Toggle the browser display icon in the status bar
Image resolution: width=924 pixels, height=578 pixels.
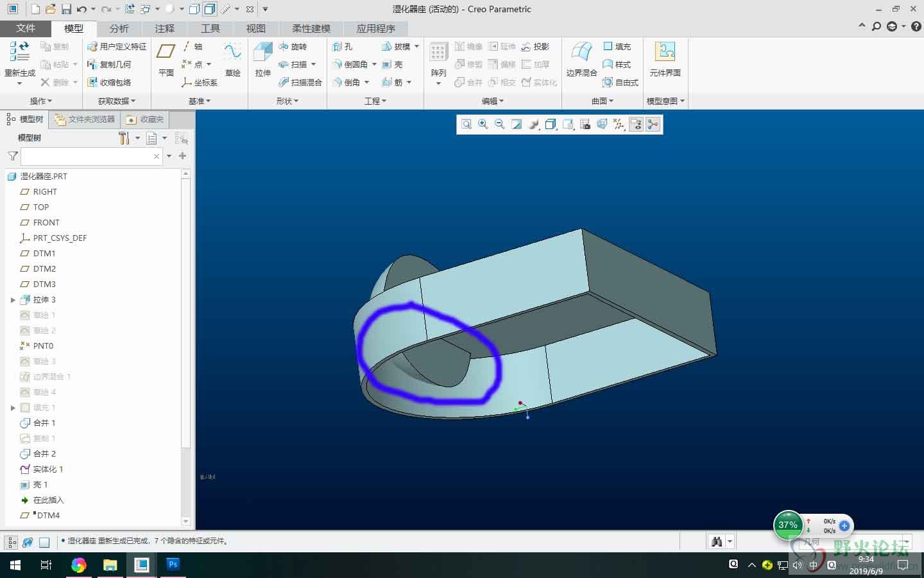click(x=28, y=542)
